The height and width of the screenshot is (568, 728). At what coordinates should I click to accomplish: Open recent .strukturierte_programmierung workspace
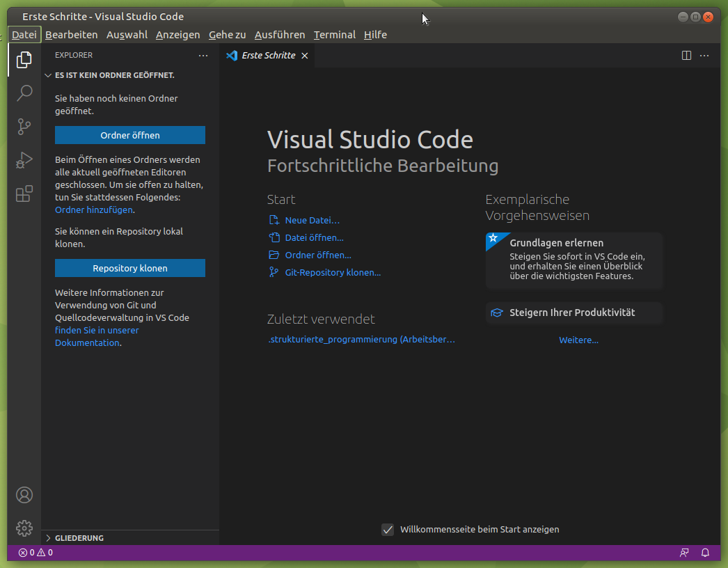(x=361, y=340)
